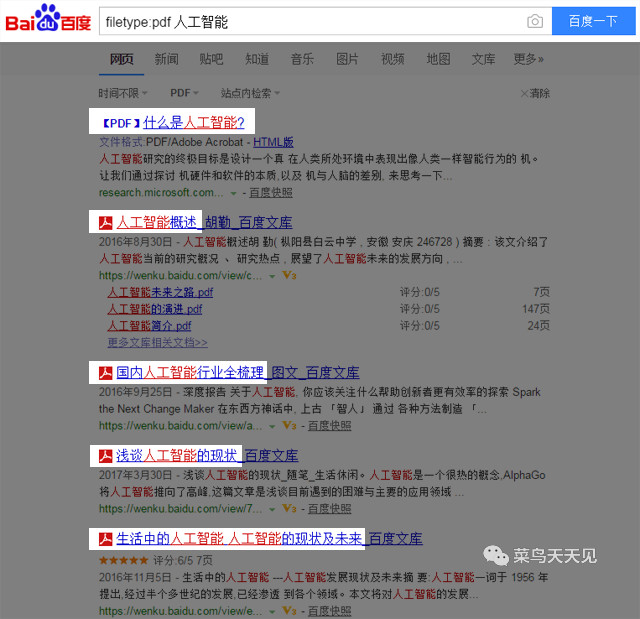Open 百度快照 for research.microsoft.com result
Image resolution: width=640 pixels, height=619 pixels.
coord(271,193)
